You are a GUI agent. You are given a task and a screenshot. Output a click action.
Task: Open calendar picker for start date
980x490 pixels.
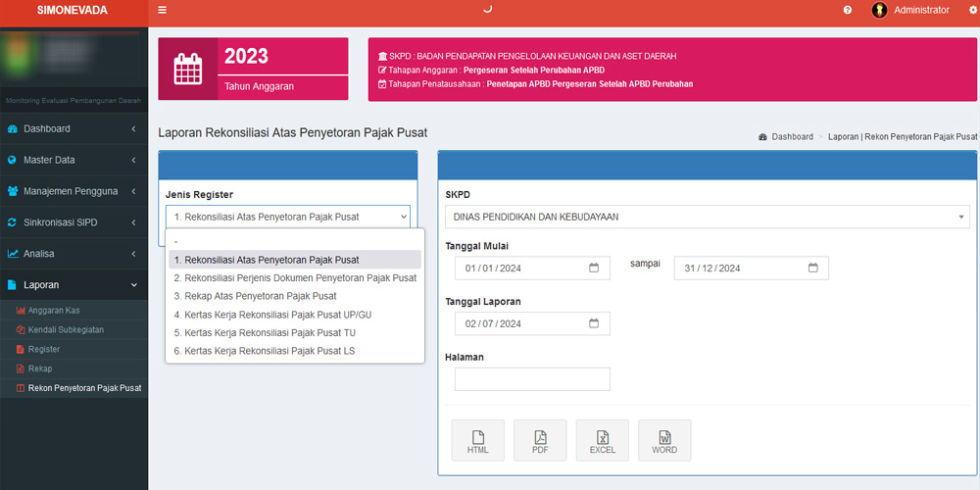(594, 269)
